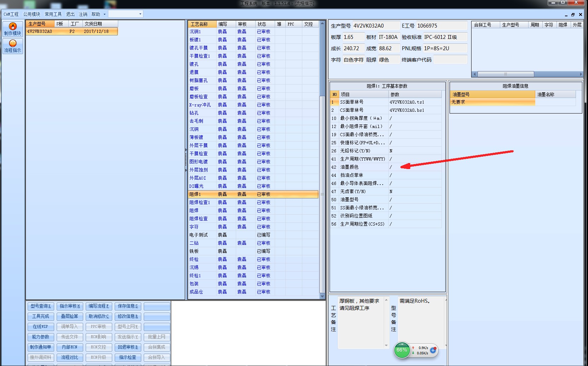Click the process list scroll-up arrow

point(322,24)
